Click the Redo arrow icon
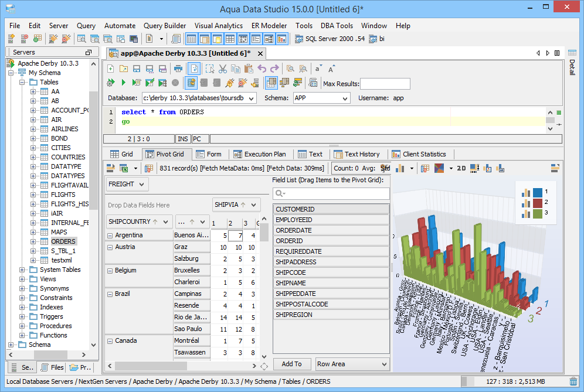 point(274,69)
